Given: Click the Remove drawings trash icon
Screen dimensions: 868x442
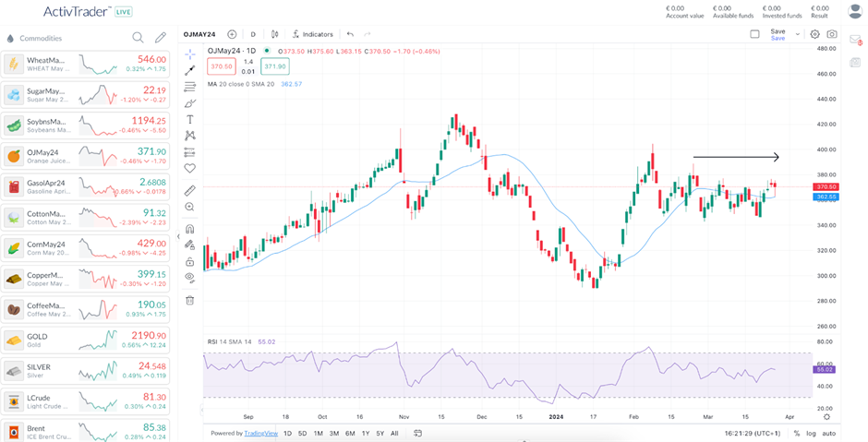Looking at the screenshot, I should click(x=190, y=300).
